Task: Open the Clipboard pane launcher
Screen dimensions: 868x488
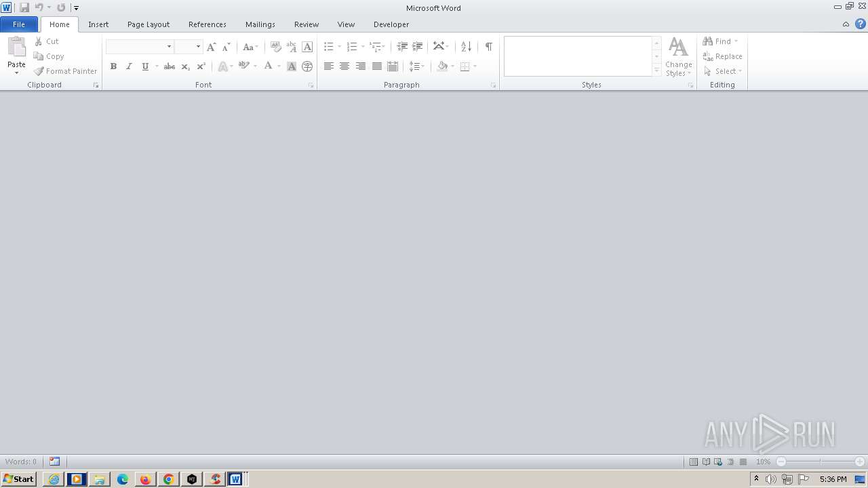Action: [96, 85]
